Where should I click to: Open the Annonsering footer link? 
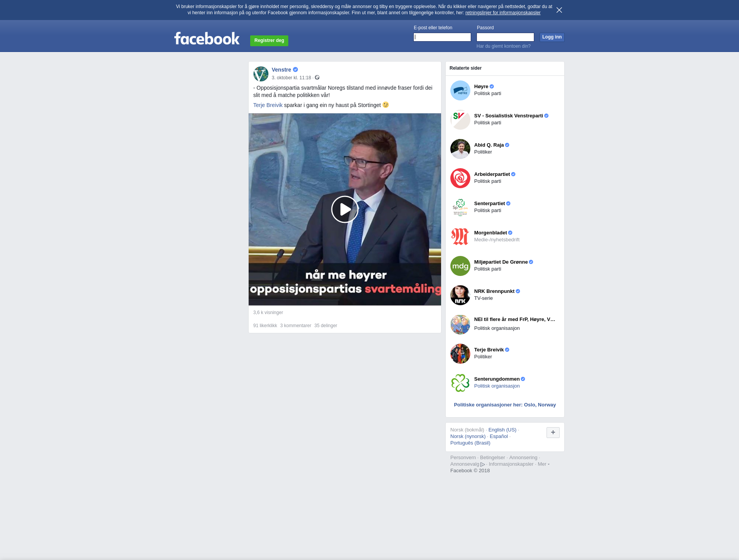(x=523, y=458)
